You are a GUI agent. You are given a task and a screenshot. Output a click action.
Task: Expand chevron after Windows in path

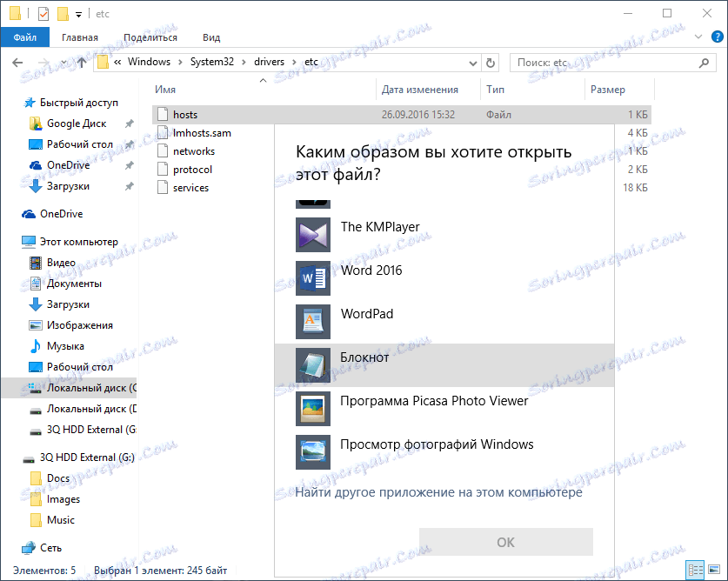click(180, 63)
